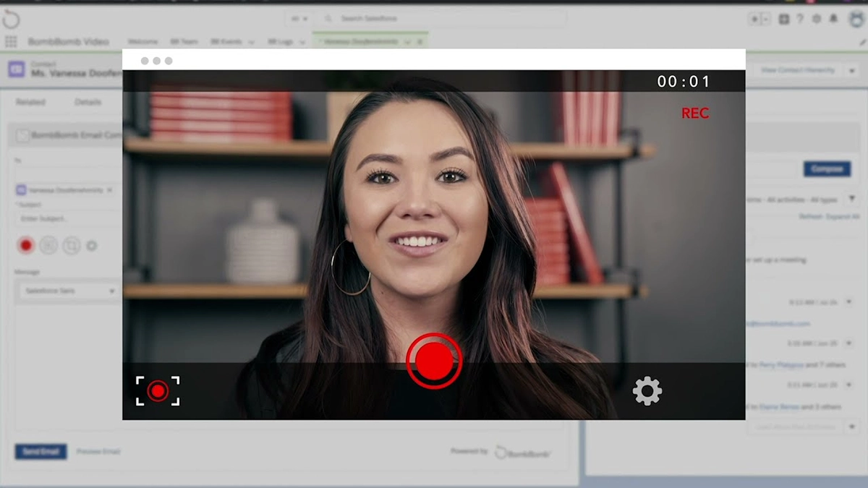The image size is (868, 488).
Task: Focus the Search Salesforce field
Action: click(441, 19)
